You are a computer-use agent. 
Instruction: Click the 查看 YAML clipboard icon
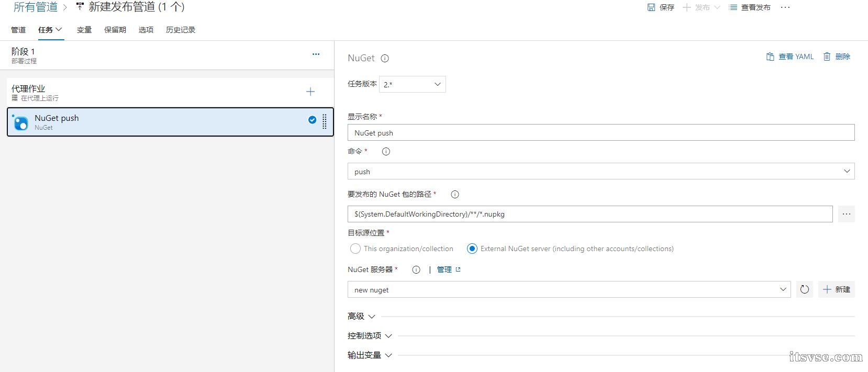point(770,57)
